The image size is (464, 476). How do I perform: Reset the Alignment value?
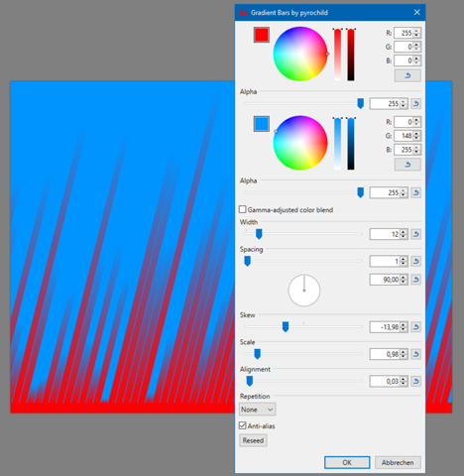pos(415,381)
